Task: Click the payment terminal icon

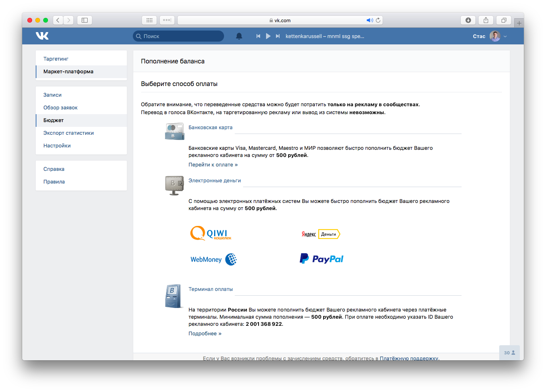Action: 173,296
